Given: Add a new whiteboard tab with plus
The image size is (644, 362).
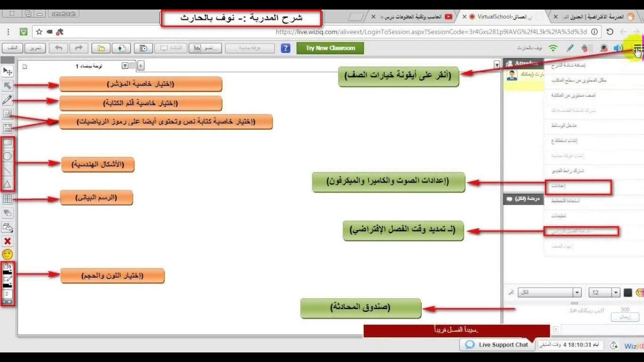Looking at the screenshot, I should pos(141,66).
